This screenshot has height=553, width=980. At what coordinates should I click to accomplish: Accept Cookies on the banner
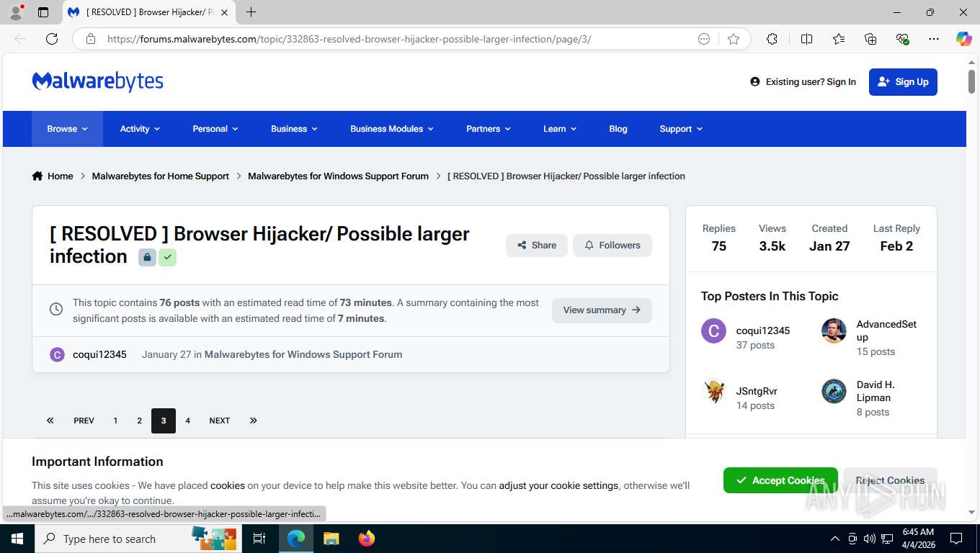(x=780, y=480)
